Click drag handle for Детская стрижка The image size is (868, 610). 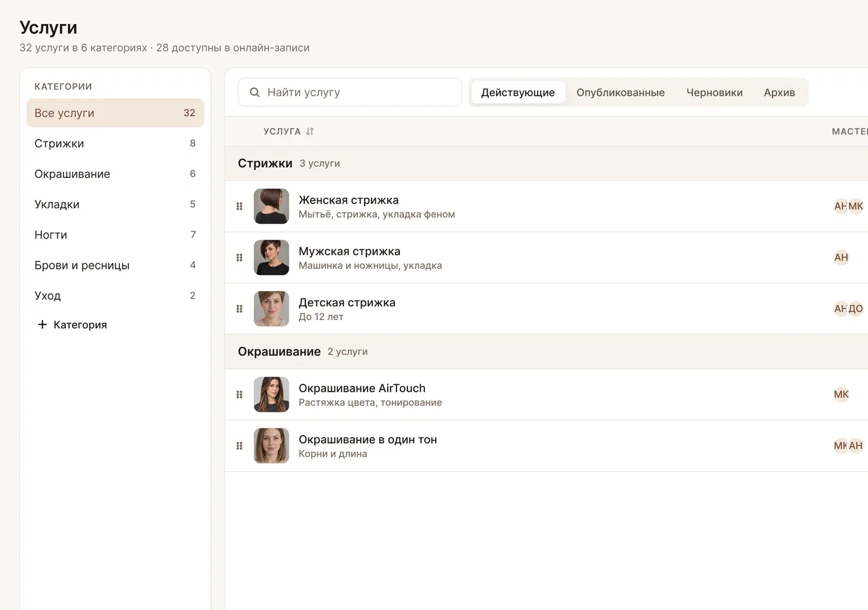click(x=240, y=309)
